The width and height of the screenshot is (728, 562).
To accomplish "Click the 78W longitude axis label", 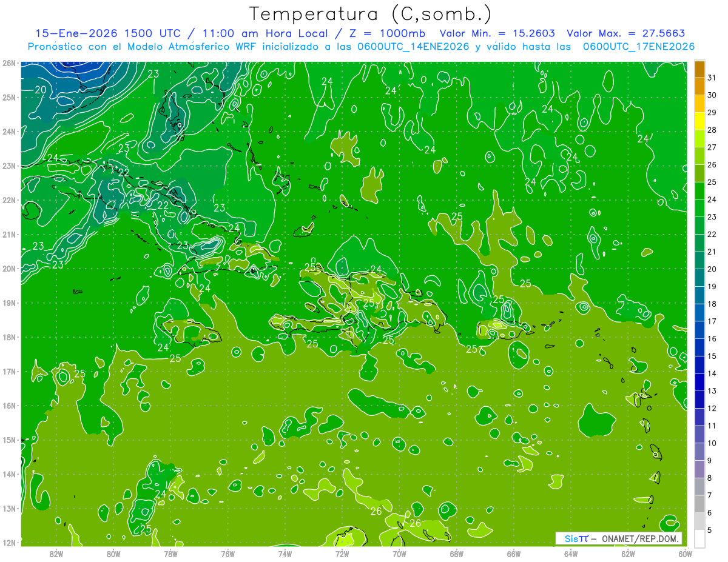I will click(170, 554).
